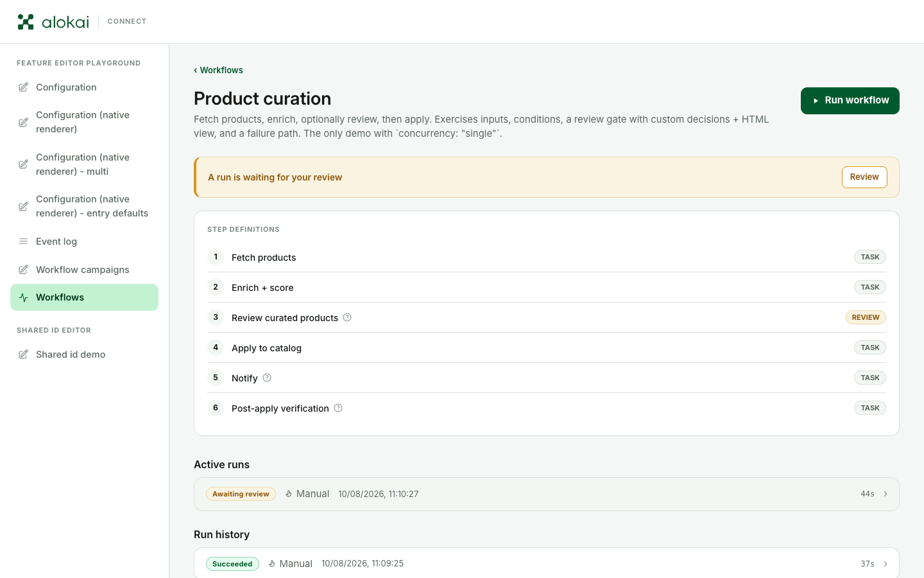Click the edit icon beside Workflow campaigns
924x578 pixels.
(23, 270)
